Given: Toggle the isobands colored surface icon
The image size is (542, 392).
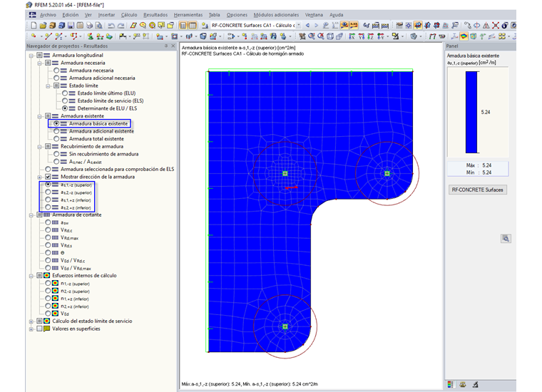Looking at the screenshot, I should [464, 36].
